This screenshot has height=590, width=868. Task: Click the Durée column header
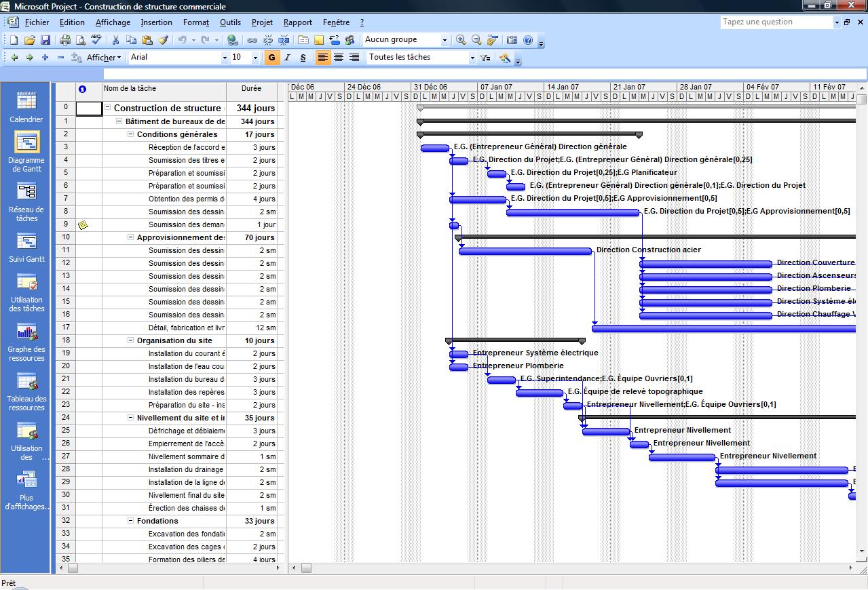pos(252,92)
